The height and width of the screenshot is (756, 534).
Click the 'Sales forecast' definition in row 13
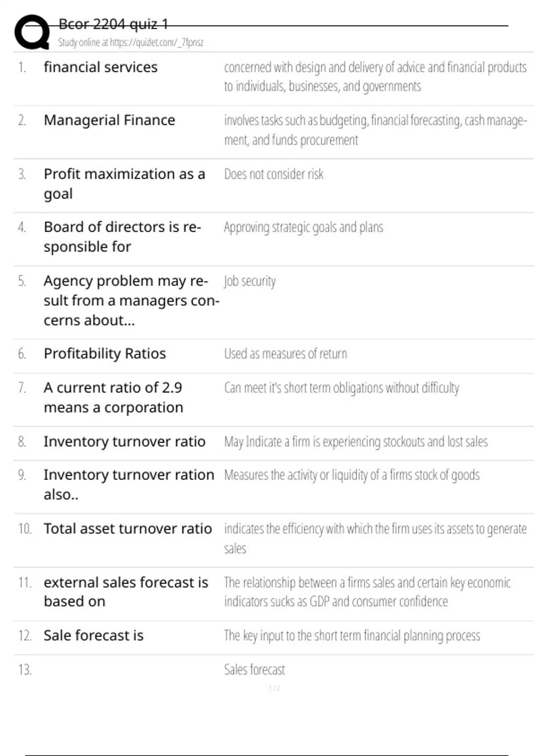click(x=255, y=669)
